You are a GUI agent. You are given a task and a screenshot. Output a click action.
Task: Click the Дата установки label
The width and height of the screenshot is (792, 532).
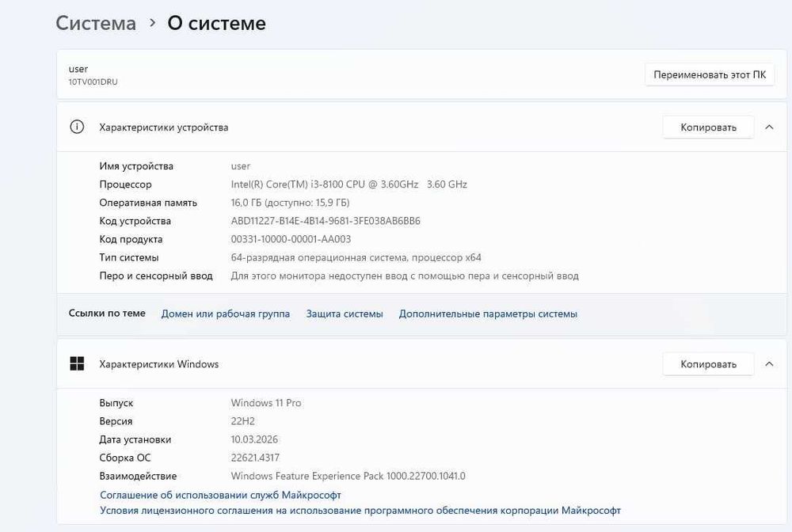[x=135, y=439]
